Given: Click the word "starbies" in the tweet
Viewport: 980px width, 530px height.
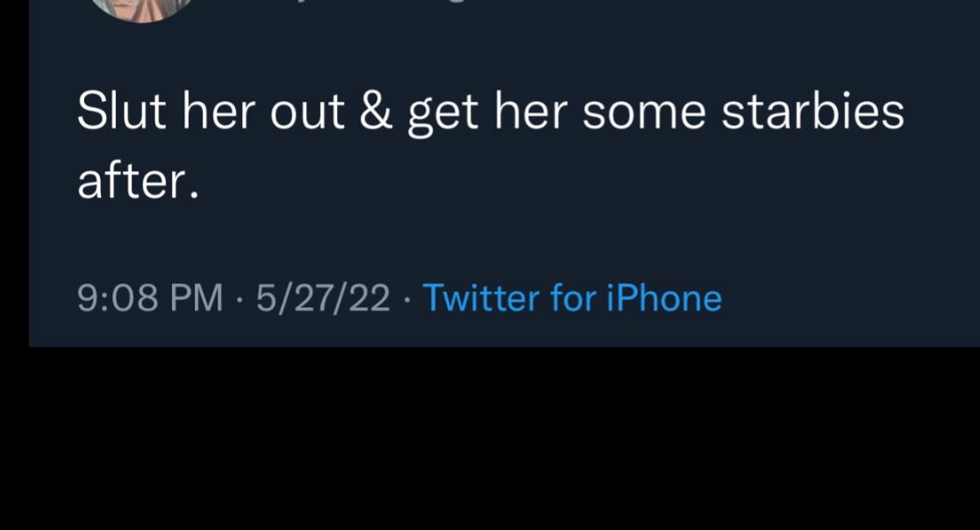Looking at the screenshot, I should (x=813, y=114).
